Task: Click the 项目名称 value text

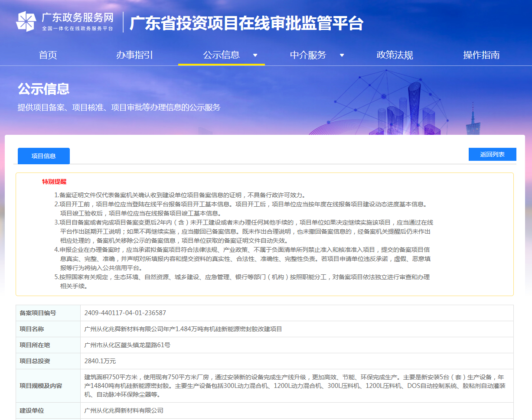Action: point(183,329)
